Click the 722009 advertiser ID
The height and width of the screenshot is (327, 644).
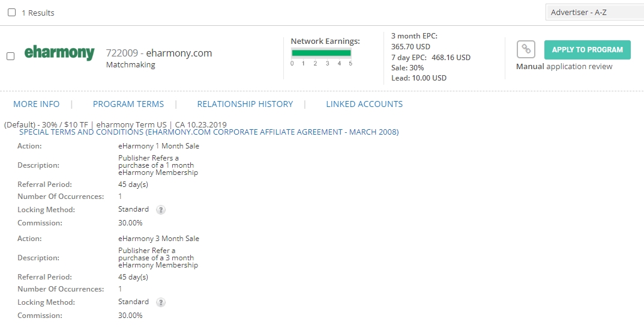122,53
